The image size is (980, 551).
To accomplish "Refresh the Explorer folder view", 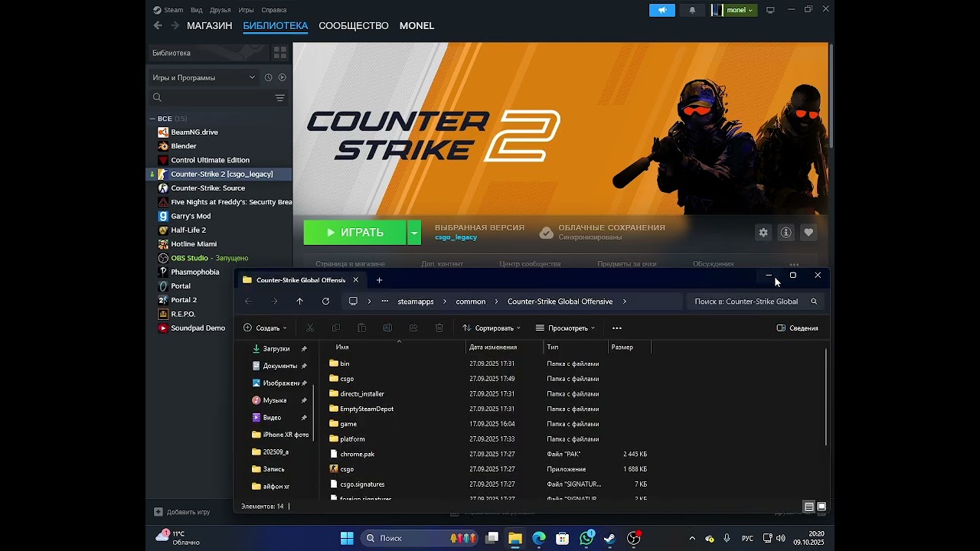I will coord(325,302).
